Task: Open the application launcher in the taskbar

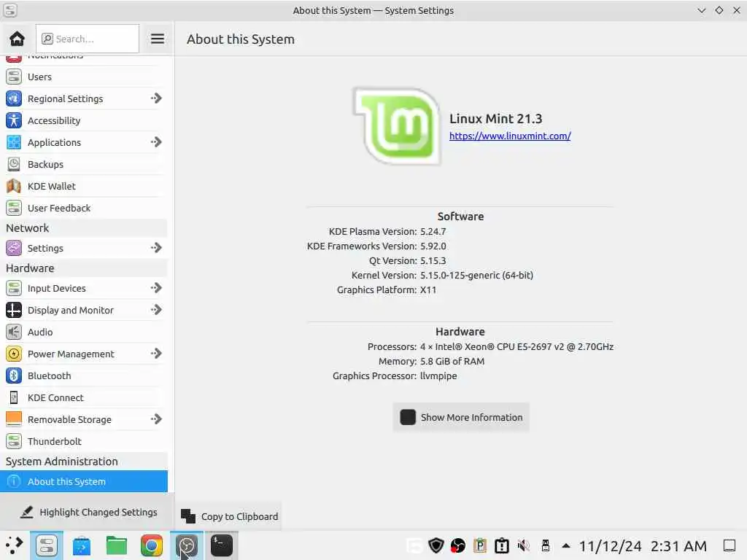Action: (15, 545)
